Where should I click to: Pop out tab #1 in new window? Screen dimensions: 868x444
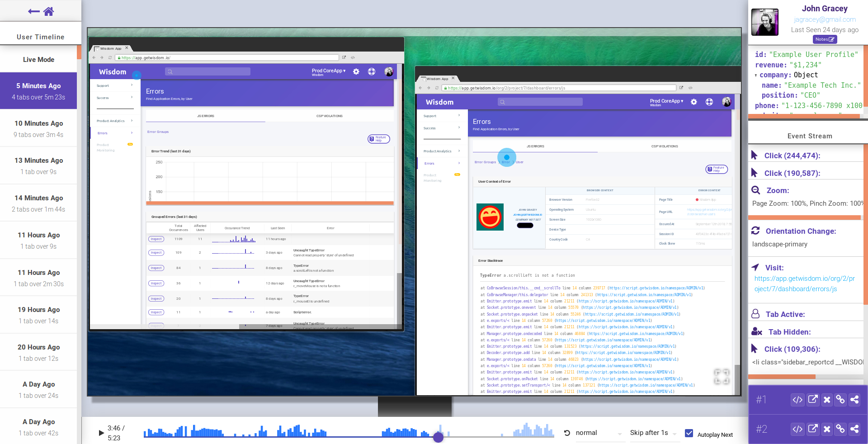pyautogui.click(x=813, y=400)
